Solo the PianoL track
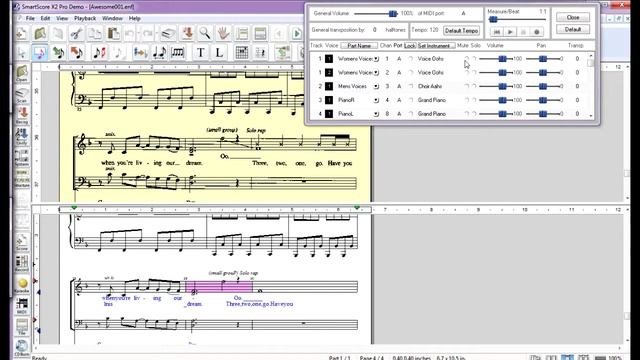Image resolution: width=640 pixels, height=360 pixels. tap(474, 114)
